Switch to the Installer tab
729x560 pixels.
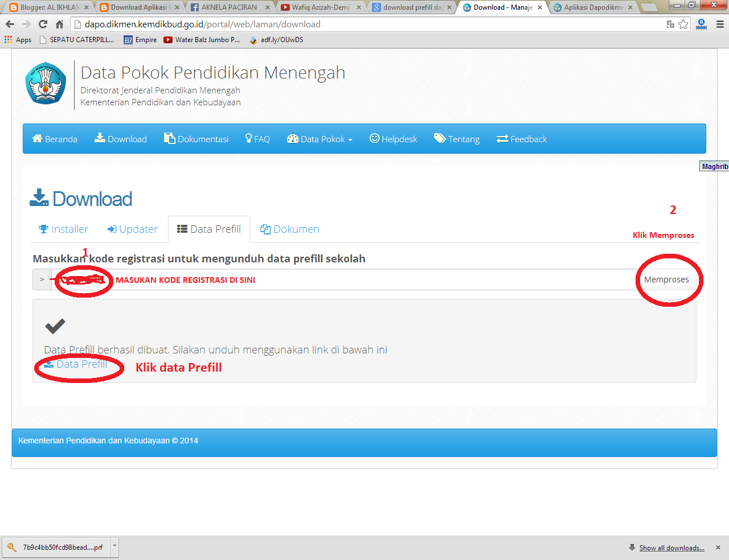point(63,229)
